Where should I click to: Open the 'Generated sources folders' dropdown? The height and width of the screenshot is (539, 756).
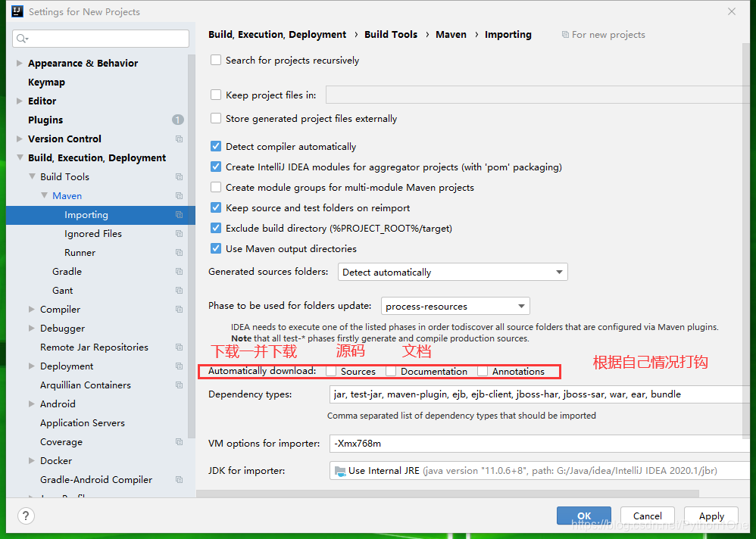(x=453, y=272)
